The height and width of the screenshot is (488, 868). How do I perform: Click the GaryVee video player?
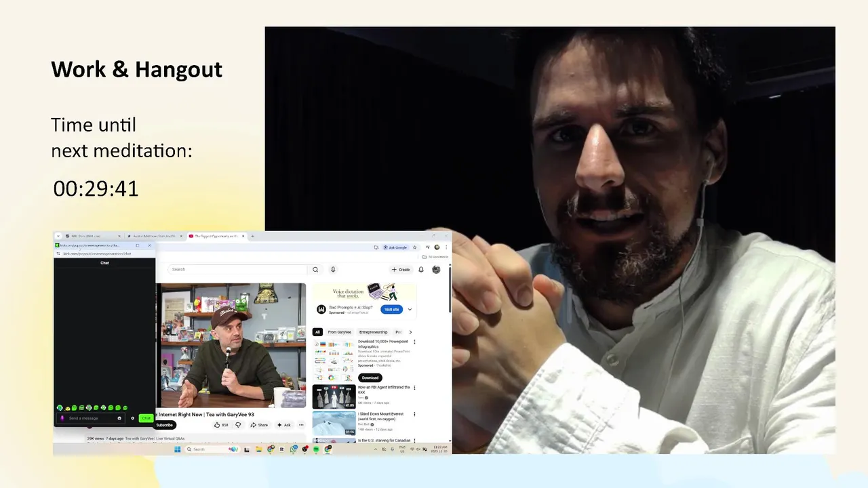[x=233, y=345]
